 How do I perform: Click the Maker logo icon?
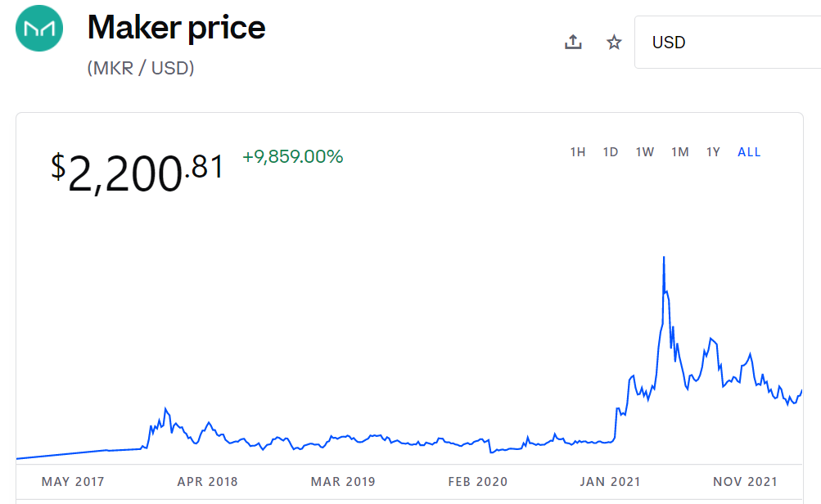[x=39, y=29]
